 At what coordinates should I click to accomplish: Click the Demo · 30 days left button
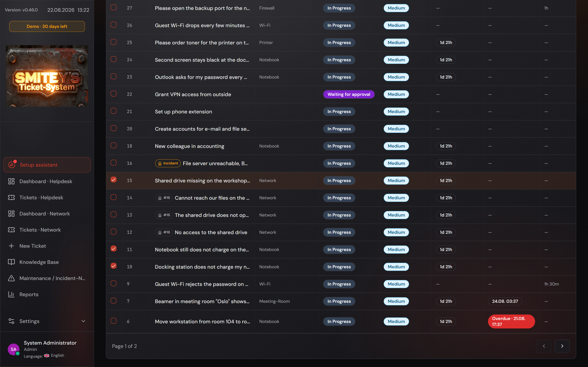47,26
